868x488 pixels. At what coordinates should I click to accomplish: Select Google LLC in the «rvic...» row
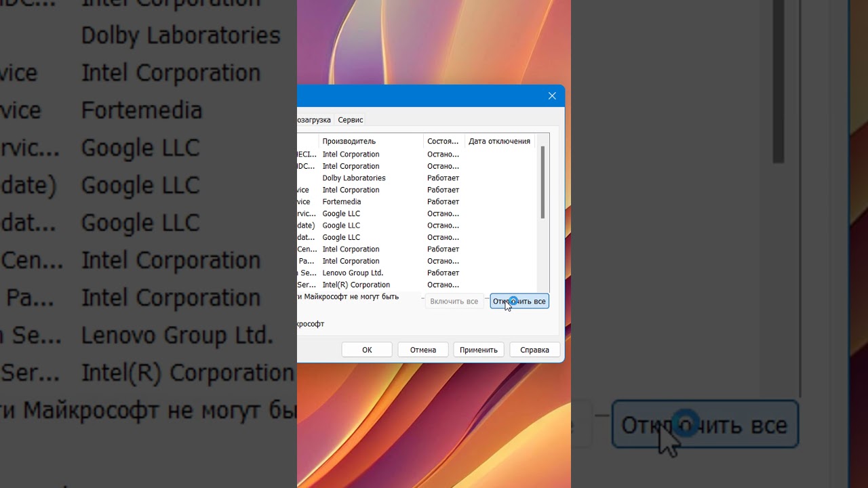click(x=341, y=213)
